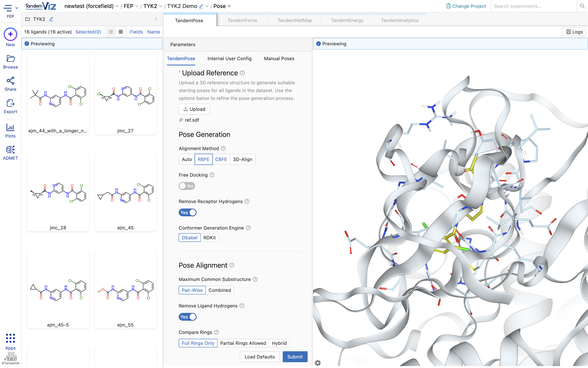588x368 pixels.
Task: Select the jmc_27 ligand card
Action: (125, 95)
